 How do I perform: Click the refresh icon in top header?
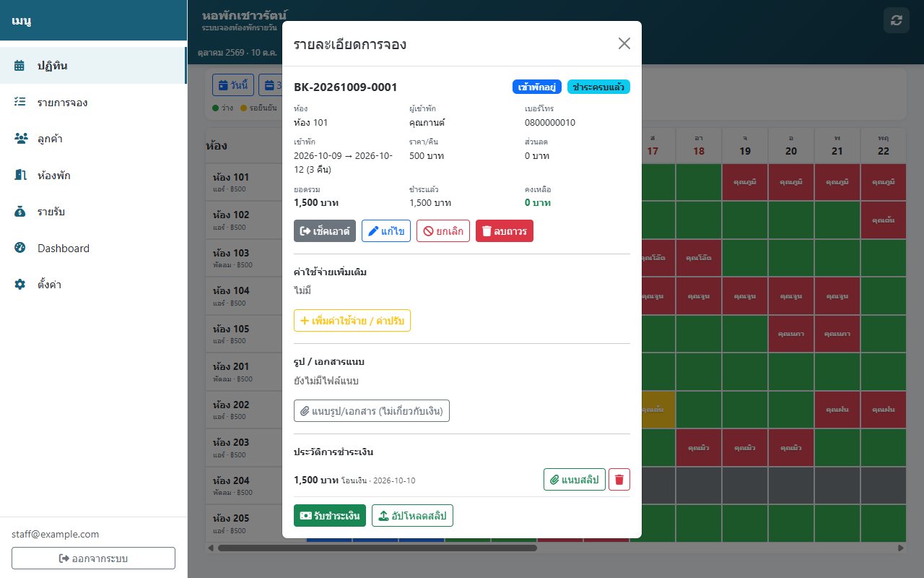(896, 20)
